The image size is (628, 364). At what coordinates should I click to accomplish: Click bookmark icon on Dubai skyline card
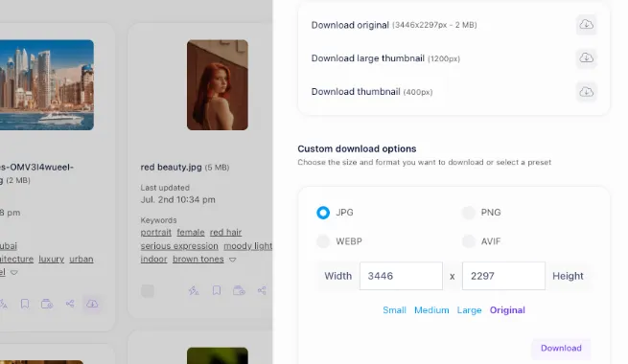click(x=24, y=304)
